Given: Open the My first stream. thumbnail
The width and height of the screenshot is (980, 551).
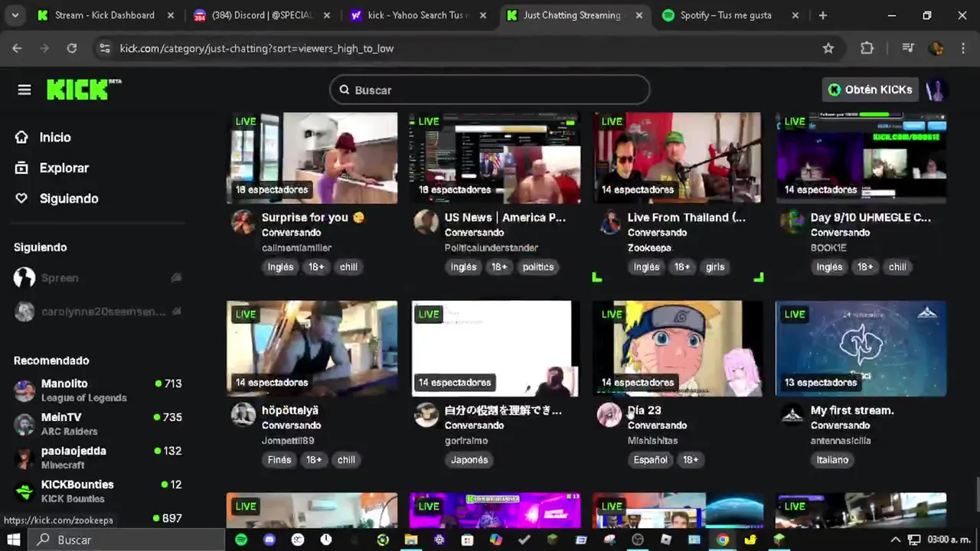Looking at the screenshot, I should 861,348.
